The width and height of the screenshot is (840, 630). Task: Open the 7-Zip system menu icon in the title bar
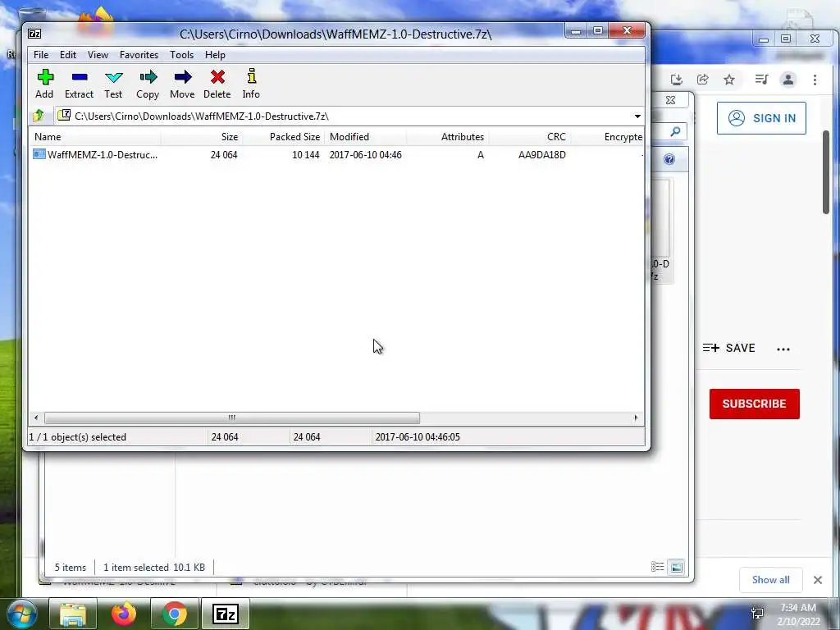(x=34, y=34)
